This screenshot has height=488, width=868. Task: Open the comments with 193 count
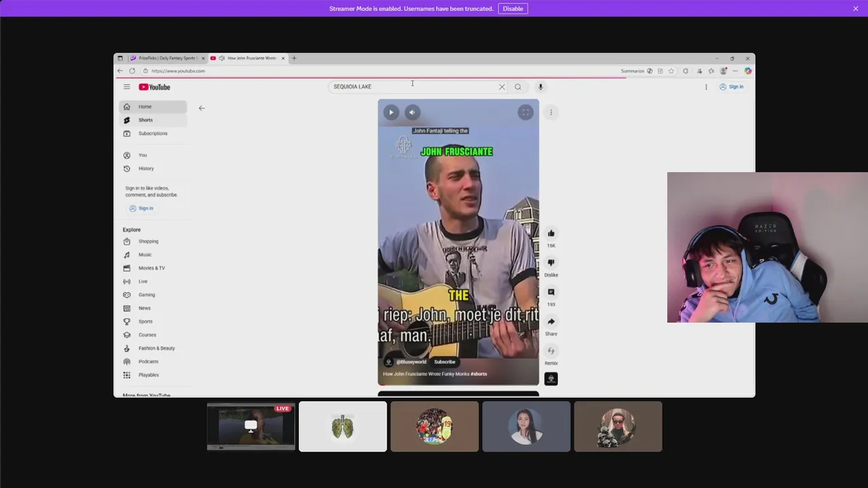click(551, 292)
